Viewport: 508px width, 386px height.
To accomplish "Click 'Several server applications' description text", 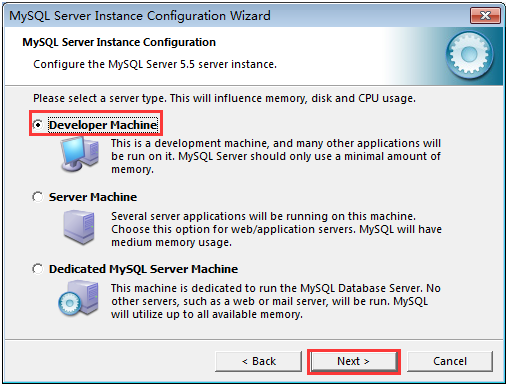I will [276, 229].
